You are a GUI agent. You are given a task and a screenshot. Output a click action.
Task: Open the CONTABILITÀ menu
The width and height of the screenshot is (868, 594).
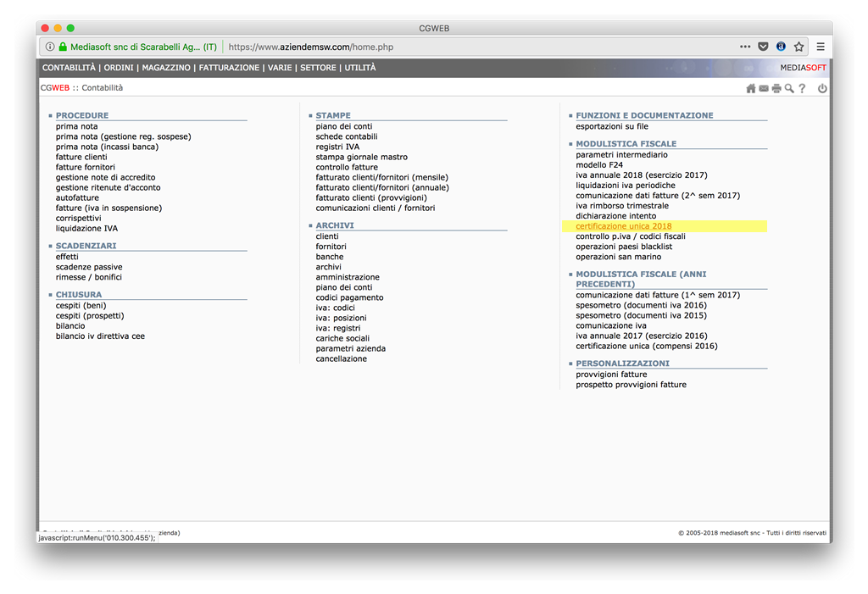click(69, 68)
